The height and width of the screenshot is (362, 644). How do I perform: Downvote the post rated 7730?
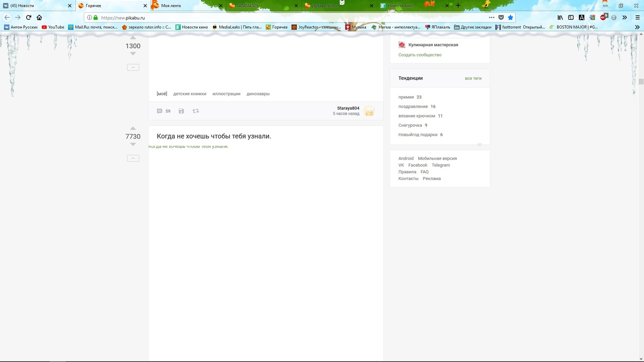[133, 144]
